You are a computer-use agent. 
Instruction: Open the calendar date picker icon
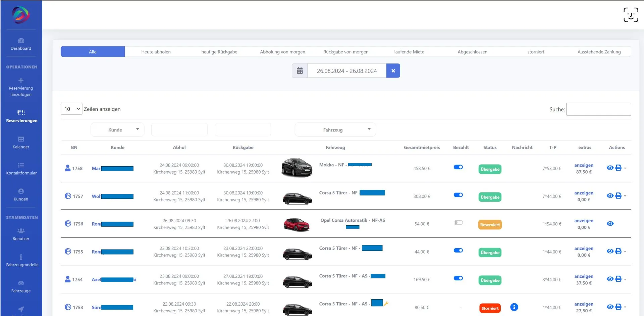[x=300, y=71]
